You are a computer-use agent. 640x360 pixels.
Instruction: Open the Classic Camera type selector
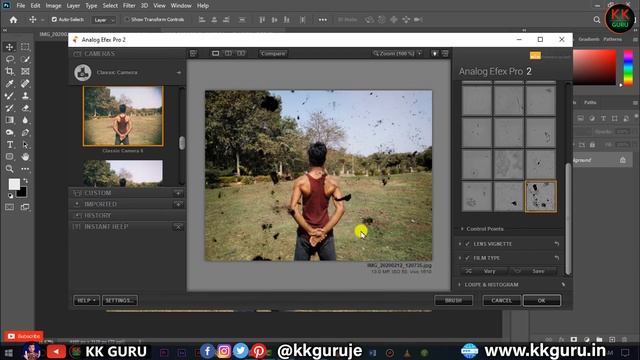[127, 72]
